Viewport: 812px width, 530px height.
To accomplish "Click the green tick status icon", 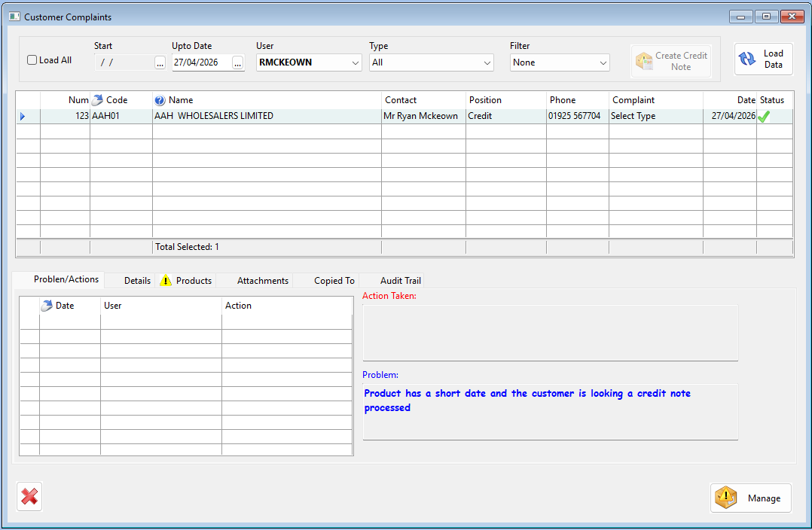I will (764, 117).
